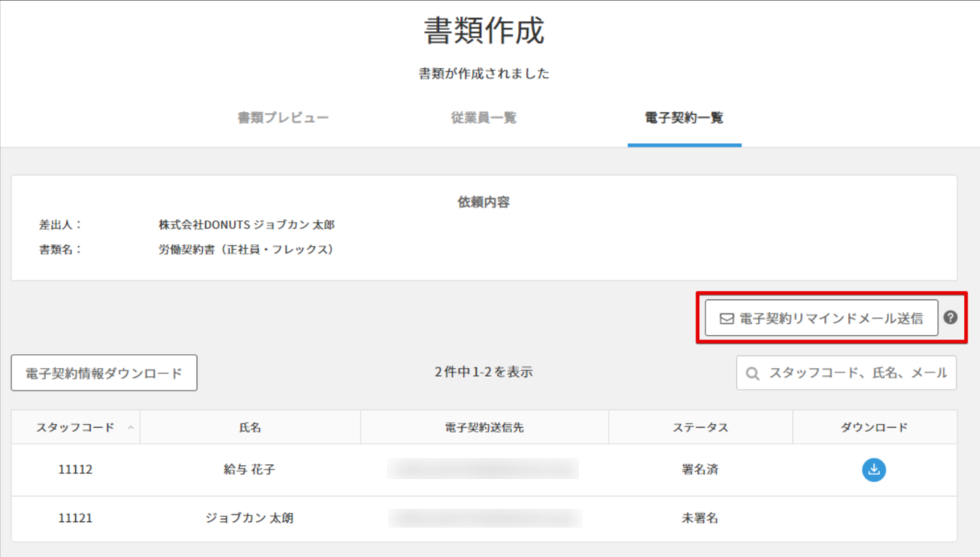Download the signed contract for 給与 花子
980x557 pixels.
point(873,469)
